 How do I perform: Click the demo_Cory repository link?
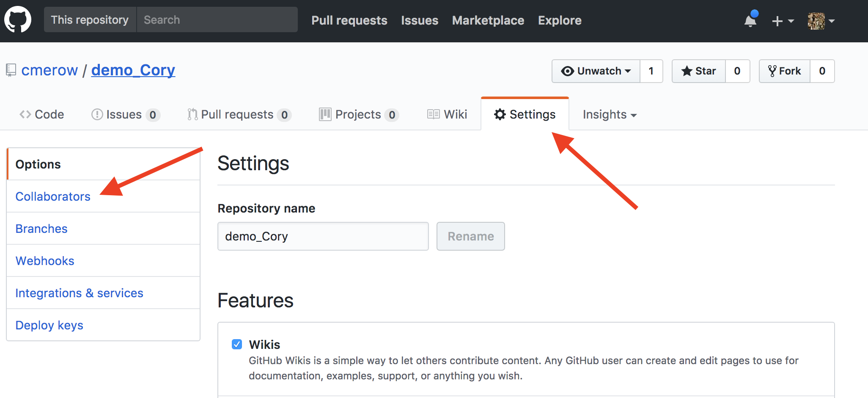click(x=133, y=70)
